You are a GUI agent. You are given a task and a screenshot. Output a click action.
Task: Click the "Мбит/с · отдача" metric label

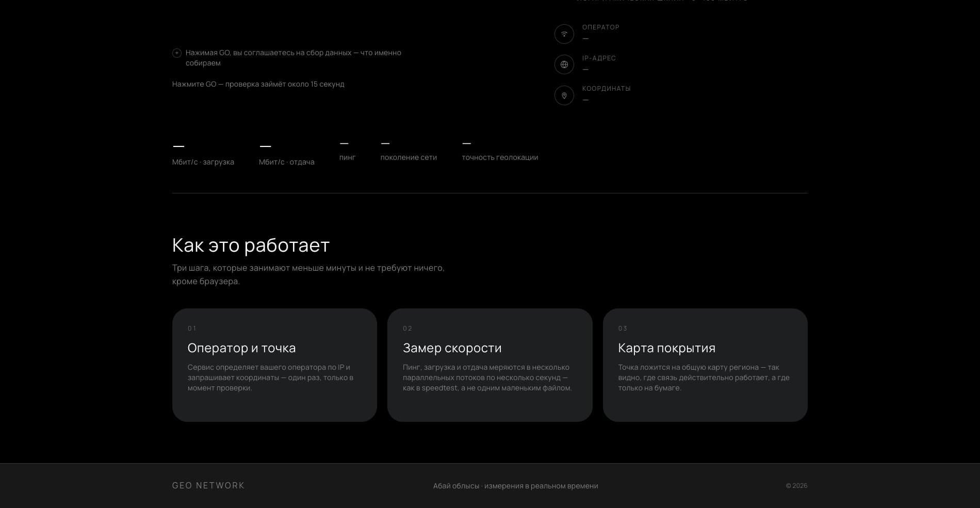(287, 162)
